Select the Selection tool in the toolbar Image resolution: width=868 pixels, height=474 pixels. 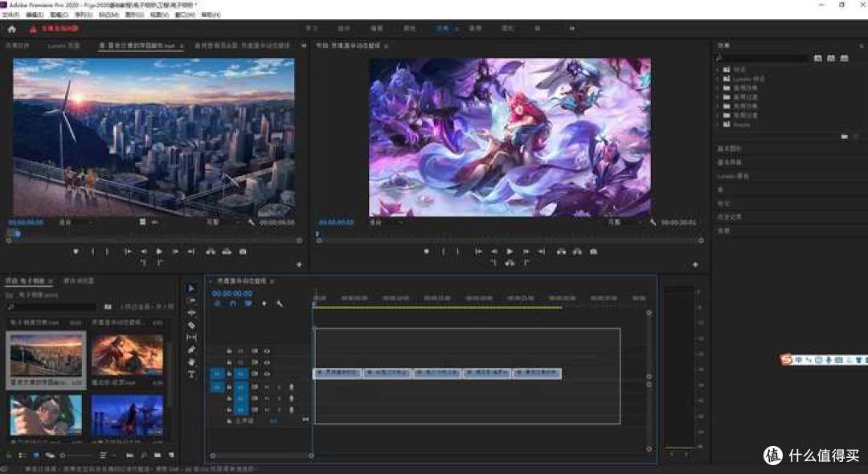tap(191, 288)
